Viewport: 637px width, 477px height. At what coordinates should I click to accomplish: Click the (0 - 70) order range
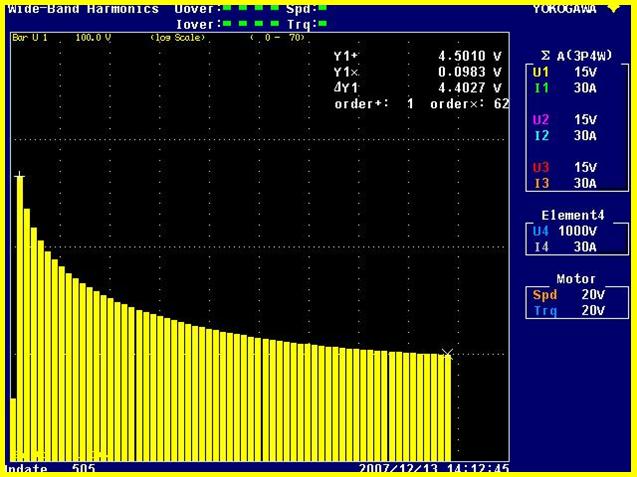click(x=277, y=38)
